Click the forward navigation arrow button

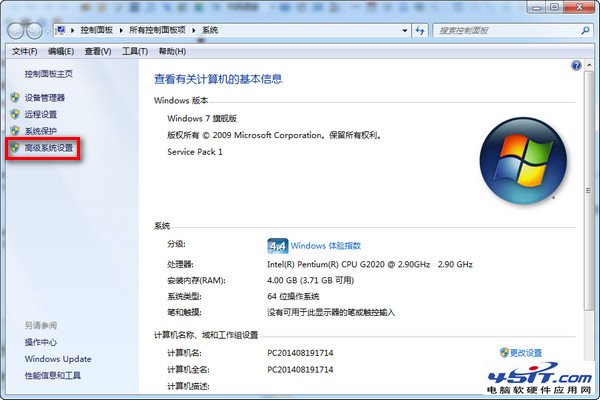34,31
